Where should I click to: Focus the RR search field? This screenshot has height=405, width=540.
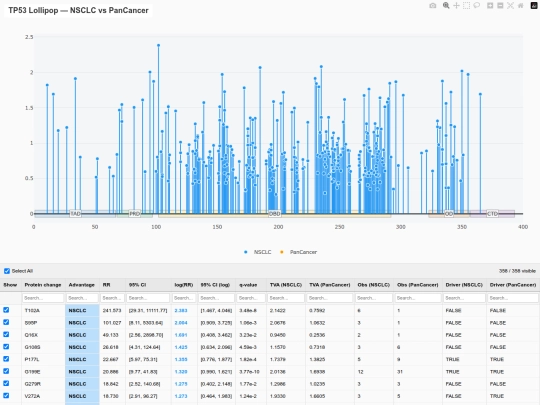[112, 298]
